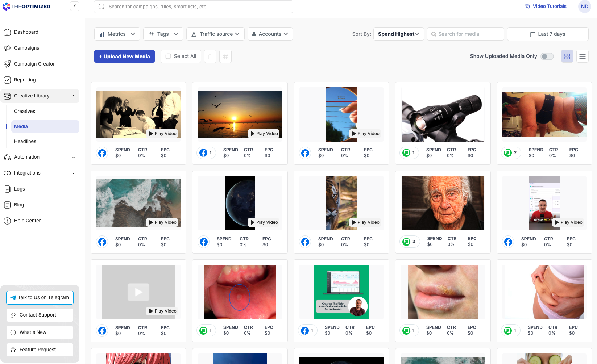Open the old man portrait thumbnail
This screenshot has width=597, height=364.
pos(443,203)
